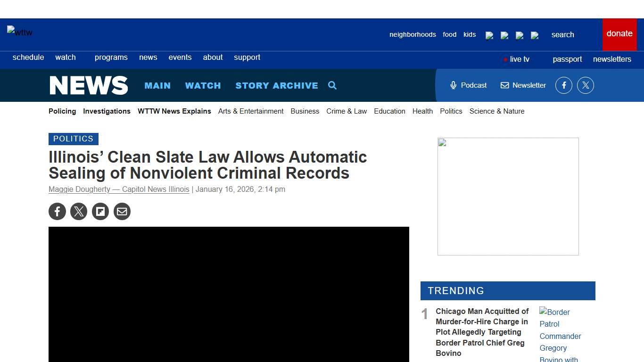Open the Facebook icon in the news header
Viewport: 644px width, 362px height.
coord(563,85)
